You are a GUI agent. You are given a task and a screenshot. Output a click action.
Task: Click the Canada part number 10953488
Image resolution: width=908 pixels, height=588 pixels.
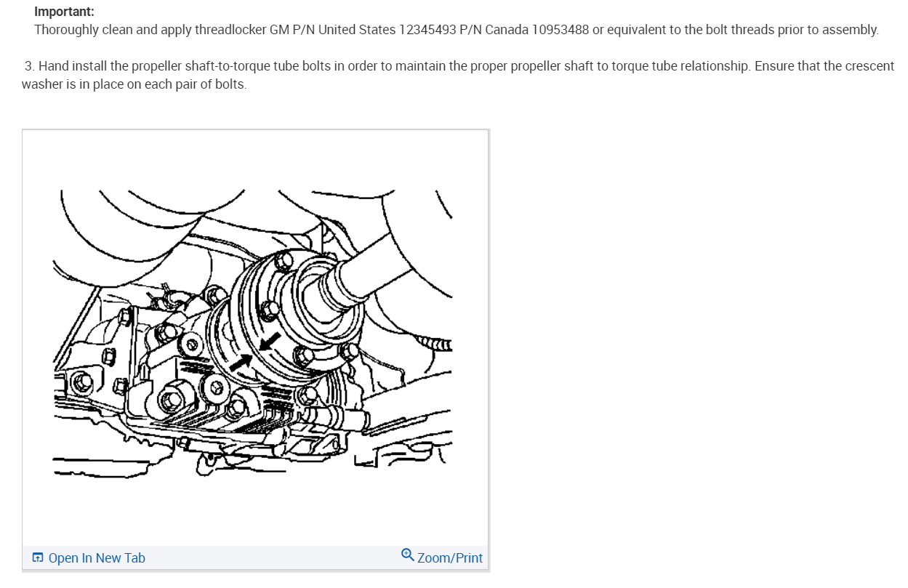(x=560, y=30)
